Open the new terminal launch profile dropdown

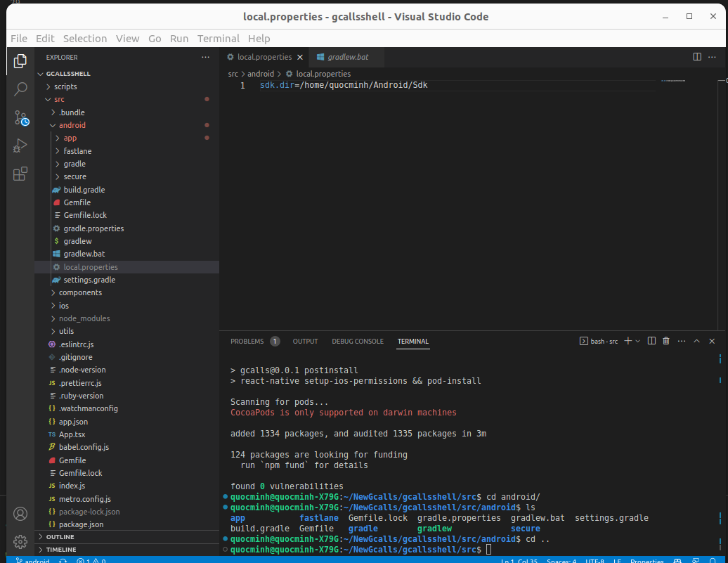638,341
